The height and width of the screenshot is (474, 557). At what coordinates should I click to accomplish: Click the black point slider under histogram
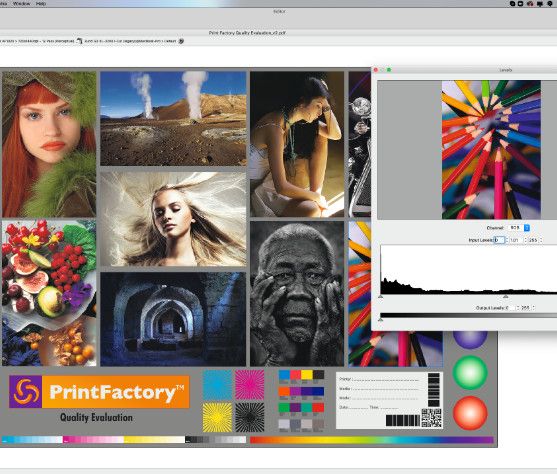[x=381, y=296]
